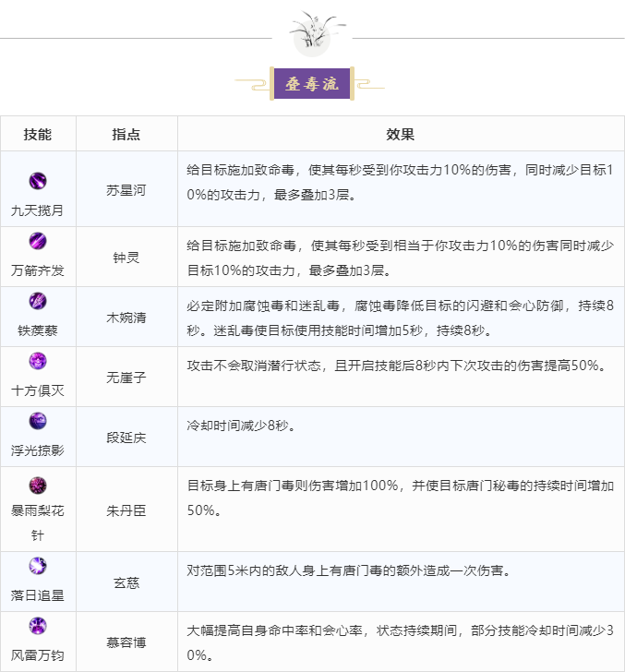The height and width of the screenshot is (672, 625).
Task: Select the 浮光掠影 skill icon
Action: coord(38,421)
